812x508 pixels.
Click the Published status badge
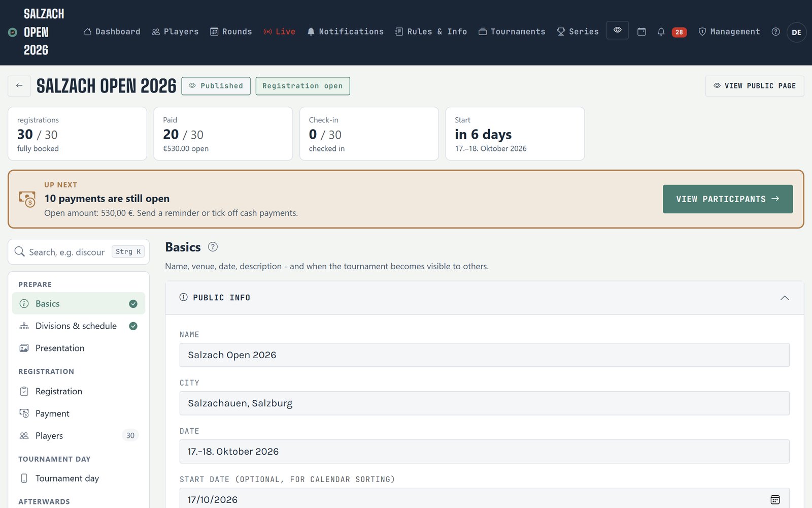click(216, 86)
